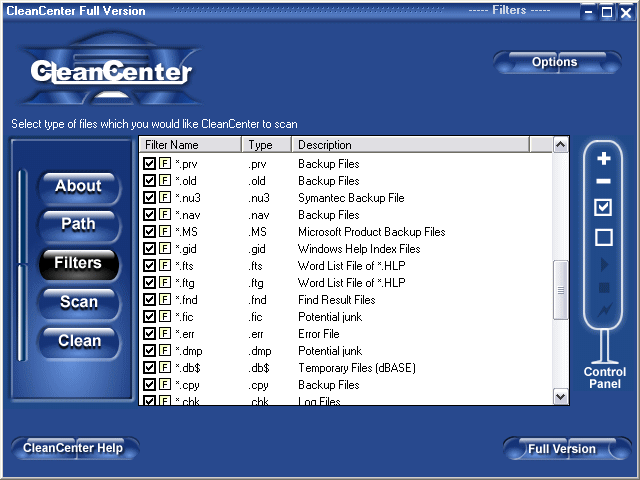This screenshot has width=640, height=480.
Task: Go to the Scan section
Action: 79,302
